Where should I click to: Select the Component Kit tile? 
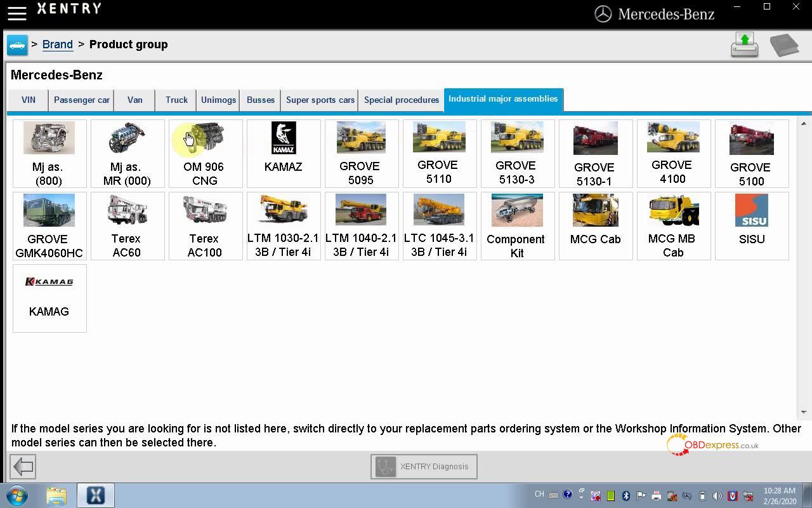(518, 226)
